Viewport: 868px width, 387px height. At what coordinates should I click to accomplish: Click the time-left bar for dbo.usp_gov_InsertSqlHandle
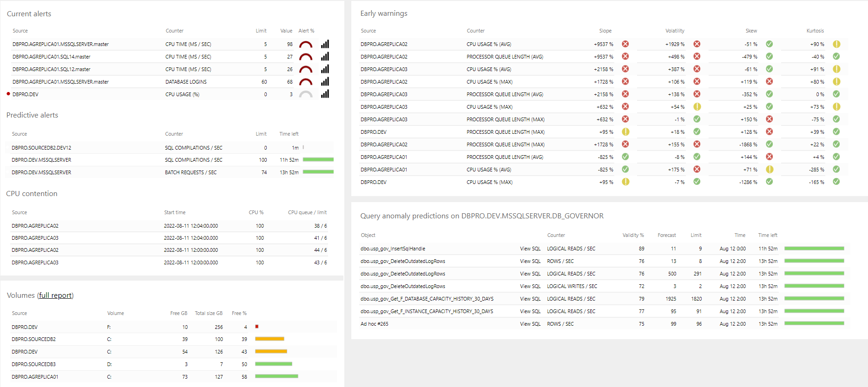coord(814,249)
